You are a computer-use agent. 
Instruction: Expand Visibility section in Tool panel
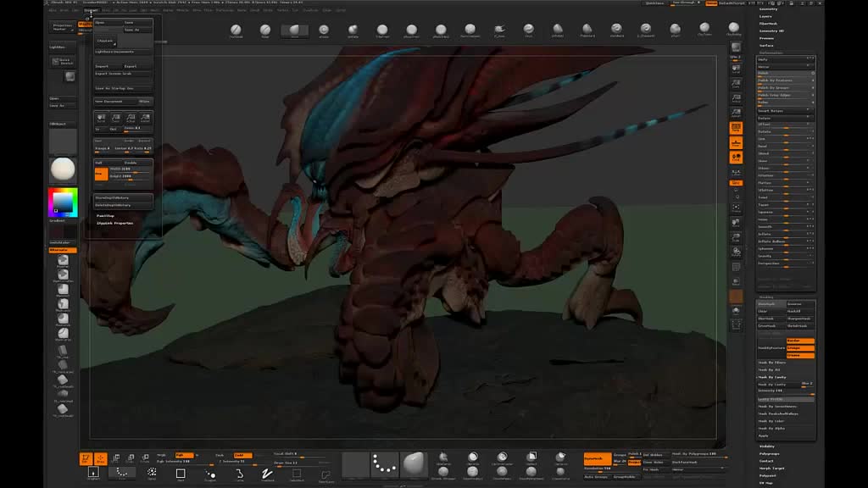(x=767, y=446)
